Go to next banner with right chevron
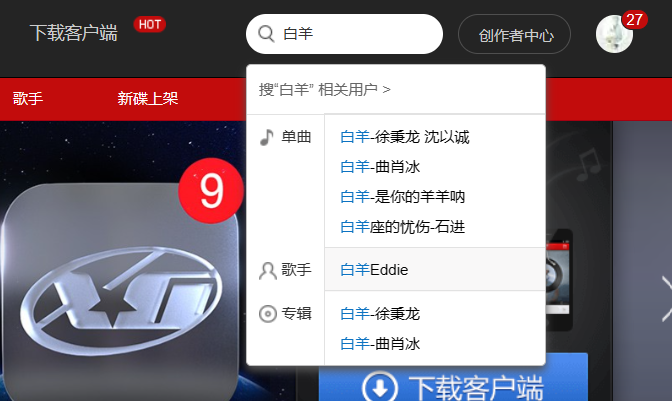Viewport: 672px width, 401px height. (666, 298)
